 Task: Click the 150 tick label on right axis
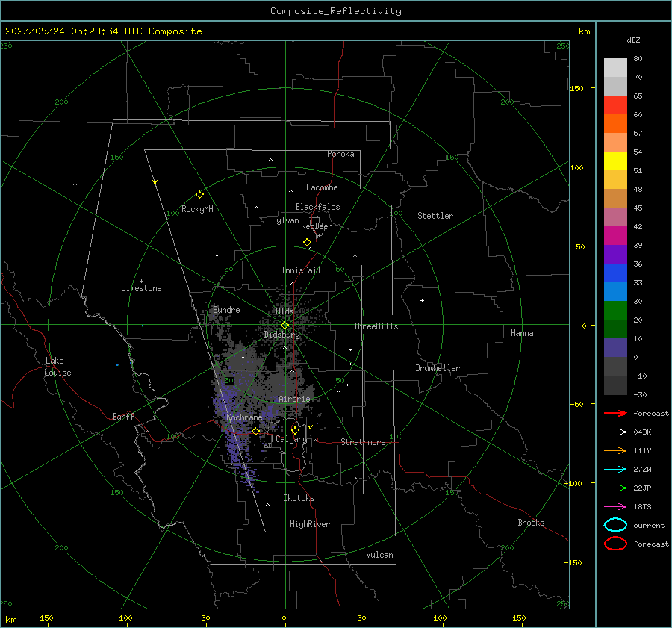pos(576,88)
